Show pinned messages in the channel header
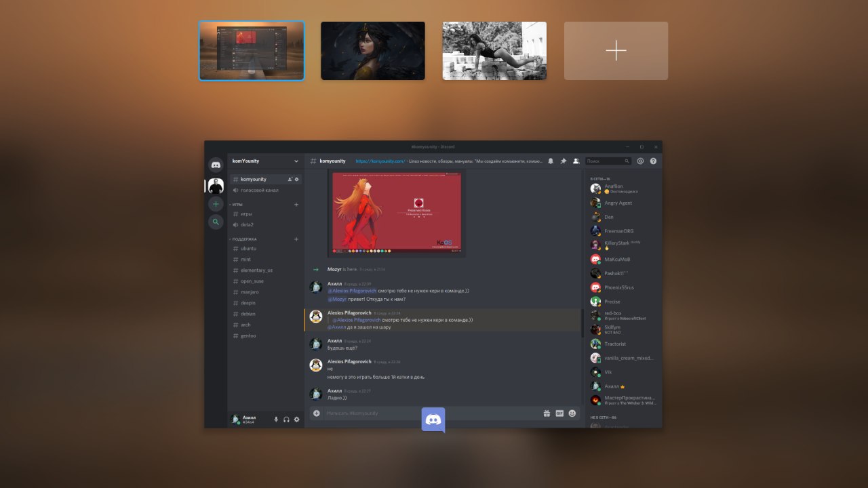The width and height of the screenshot is (868, 488). click(563, 161)
